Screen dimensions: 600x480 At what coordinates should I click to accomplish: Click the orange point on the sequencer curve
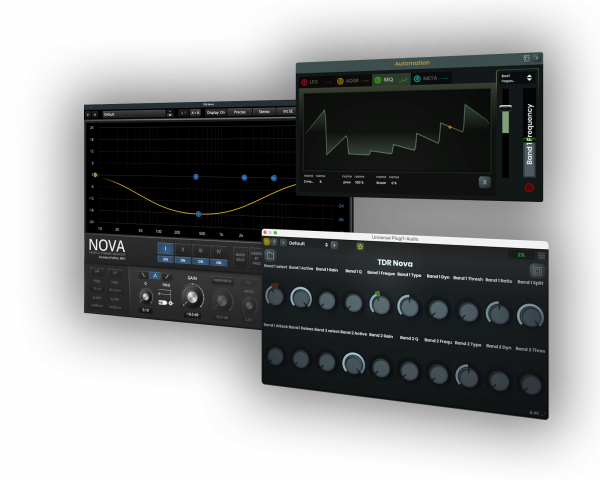pyautogui.click(x=450, y=127)
